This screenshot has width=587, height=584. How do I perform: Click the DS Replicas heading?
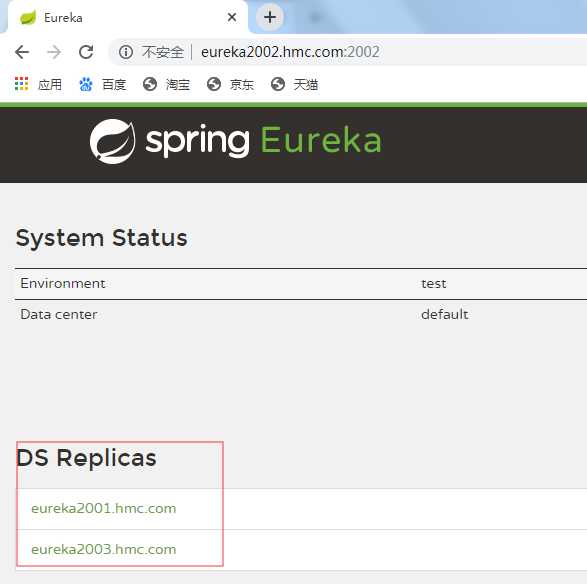pos(86,457)
